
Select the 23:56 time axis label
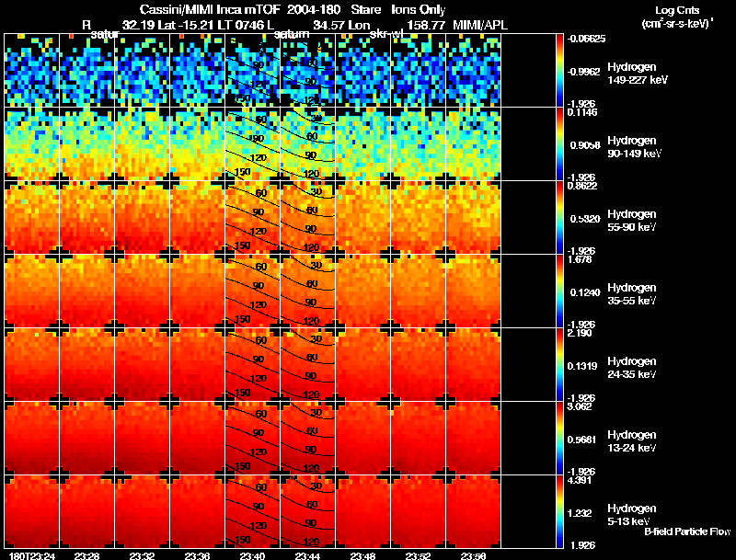coord(473,556)
